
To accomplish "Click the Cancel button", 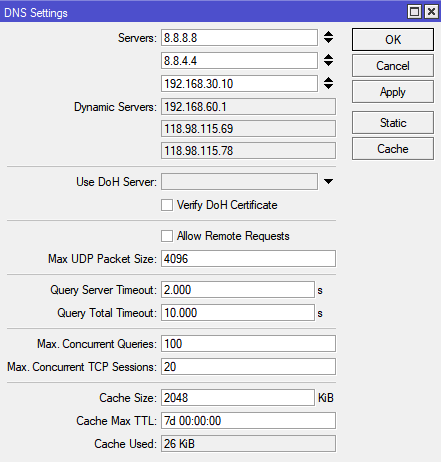I will [x=393, y=66].
